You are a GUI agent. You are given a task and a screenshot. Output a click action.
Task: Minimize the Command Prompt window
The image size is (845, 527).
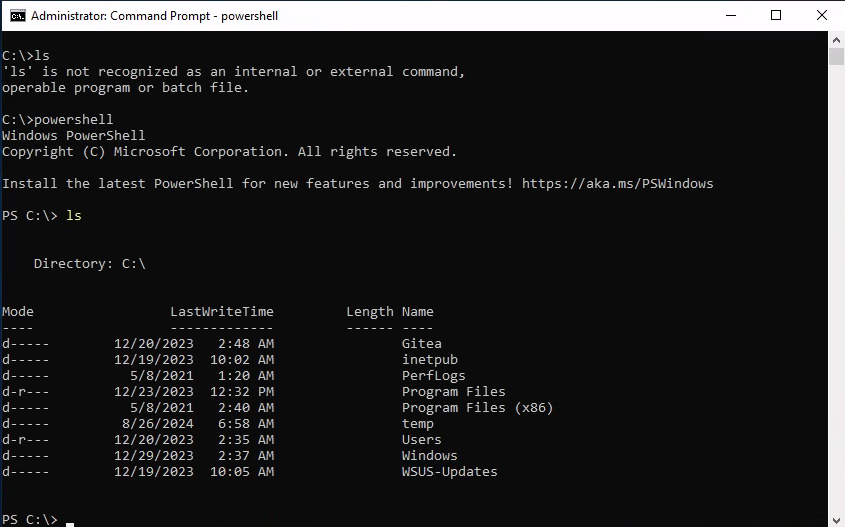click(x=730, y=16)
